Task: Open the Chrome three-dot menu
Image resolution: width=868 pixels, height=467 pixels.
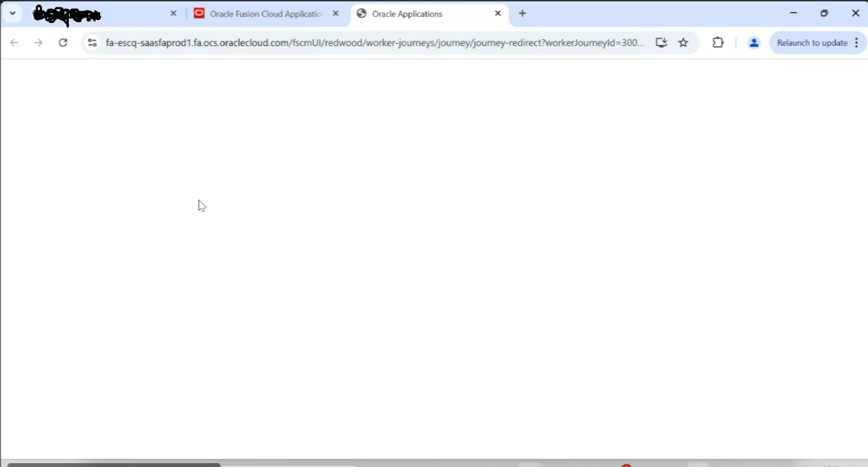Action: coord(857,43)
